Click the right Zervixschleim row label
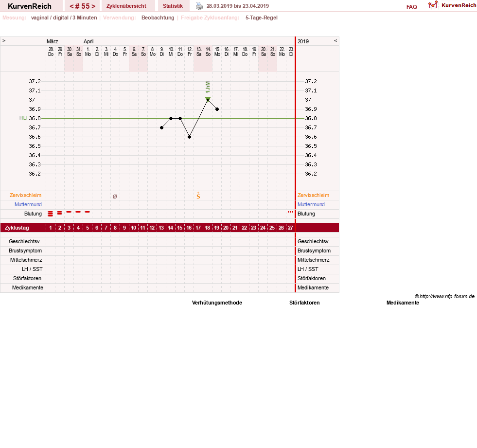This screenshot has width=477, height=448. [x=313, y=196]
